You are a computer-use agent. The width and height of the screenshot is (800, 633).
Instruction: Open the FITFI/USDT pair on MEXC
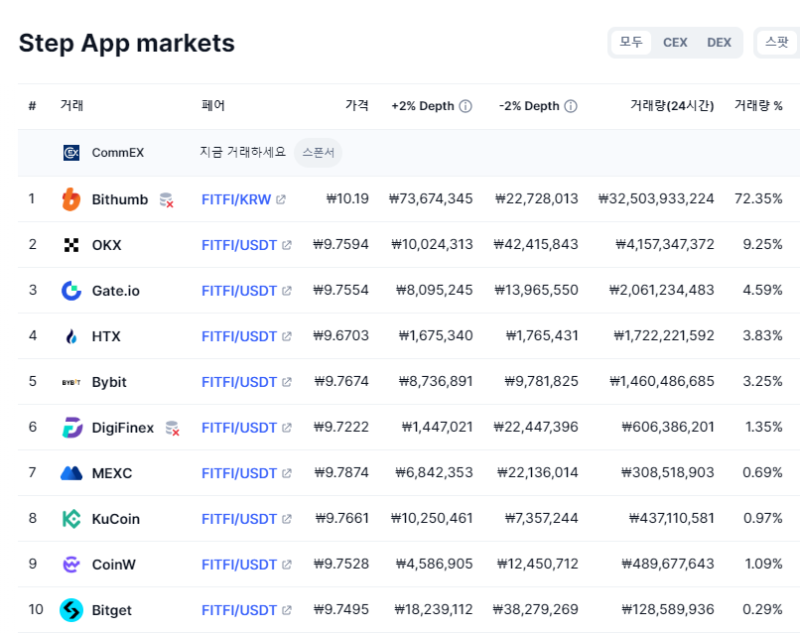click(239, 473)
